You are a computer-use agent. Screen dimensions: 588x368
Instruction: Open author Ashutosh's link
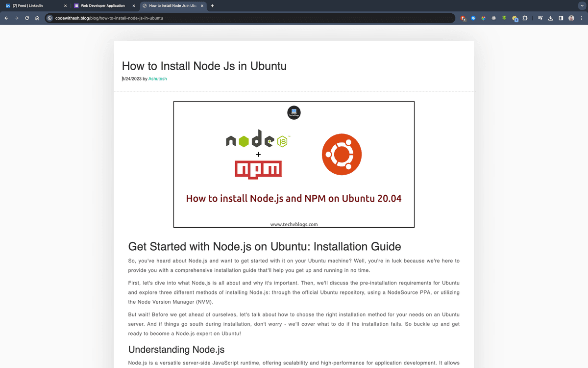point(157,79)
